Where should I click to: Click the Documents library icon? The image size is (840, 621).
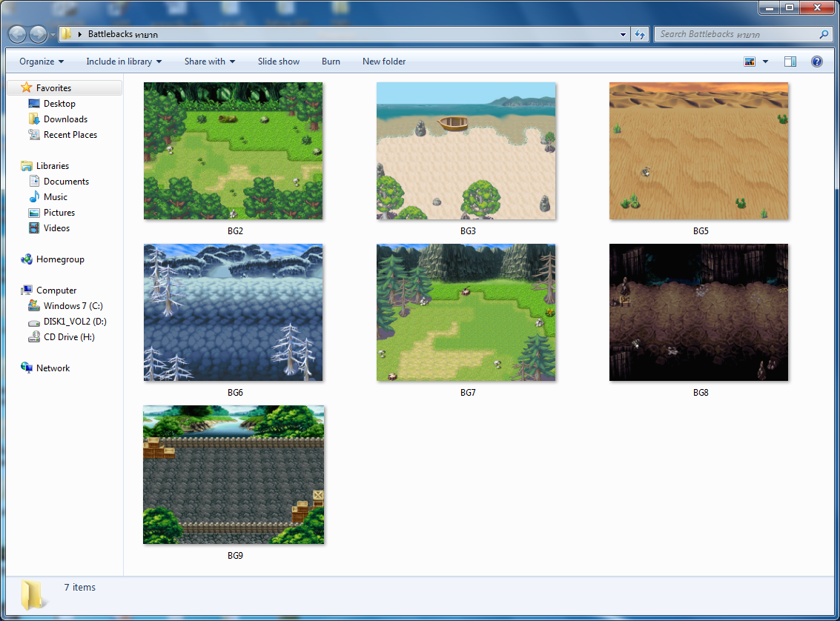pyautogui.click(x=34, y=181)
